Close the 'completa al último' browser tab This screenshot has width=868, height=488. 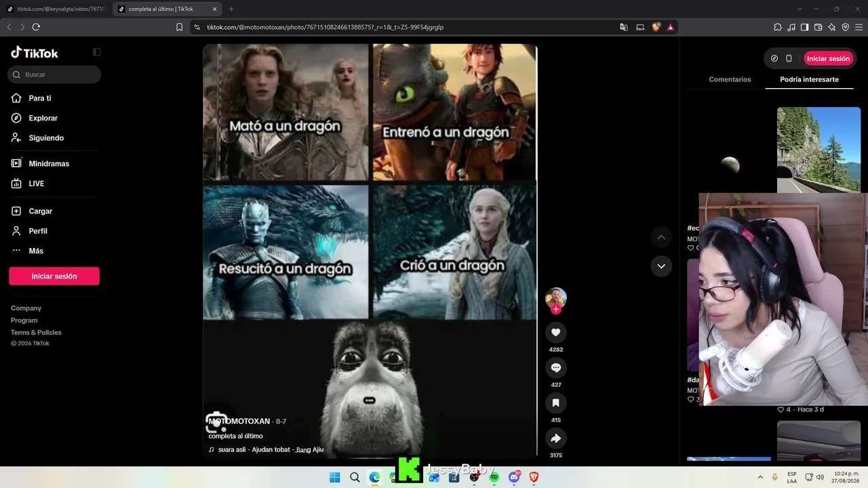[215, 9]
